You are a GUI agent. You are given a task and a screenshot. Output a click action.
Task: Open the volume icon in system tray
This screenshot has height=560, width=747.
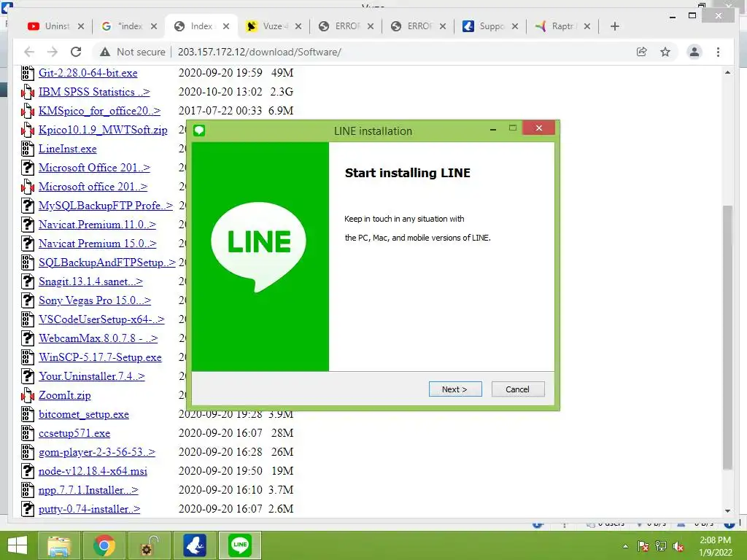coord(678,546)
